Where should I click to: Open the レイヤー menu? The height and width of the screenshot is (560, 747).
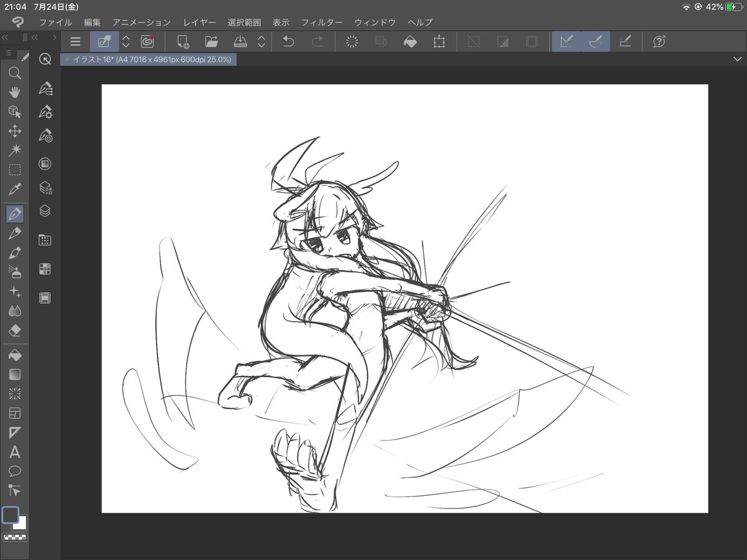point(199,22)
